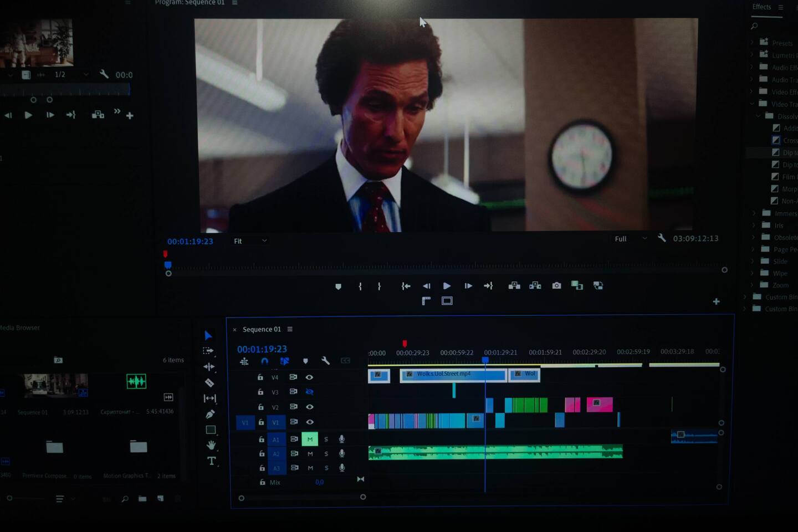Click the Extract button in Program monitor
Image resolution: width=798 pixels, height=532 pixels.
pyautogui.click(x=535, y=285)
